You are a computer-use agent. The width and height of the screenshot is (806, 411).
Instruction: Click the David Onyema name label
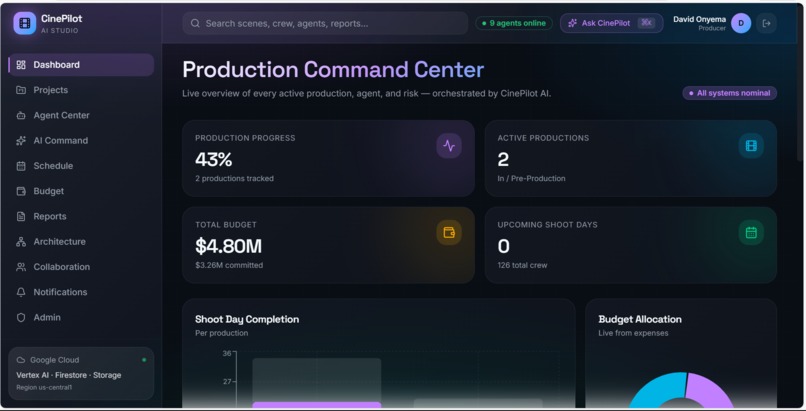tap(699, 19)
